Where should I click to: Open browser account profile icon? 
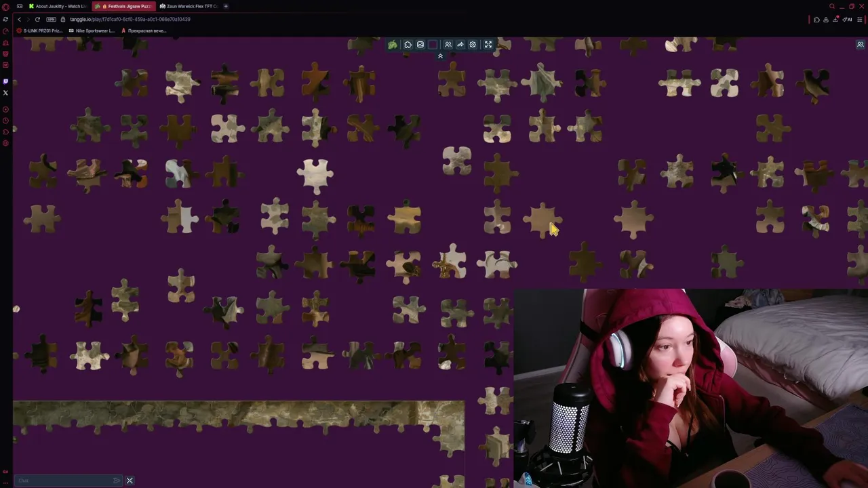click(x=826, y=20)
